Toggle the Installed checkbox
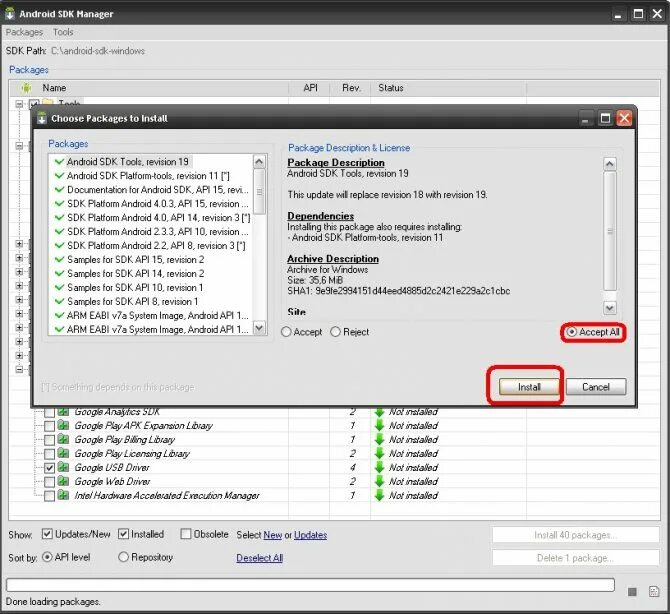The height and width of the screenshot is (614, 670). [x=123, y=534]
